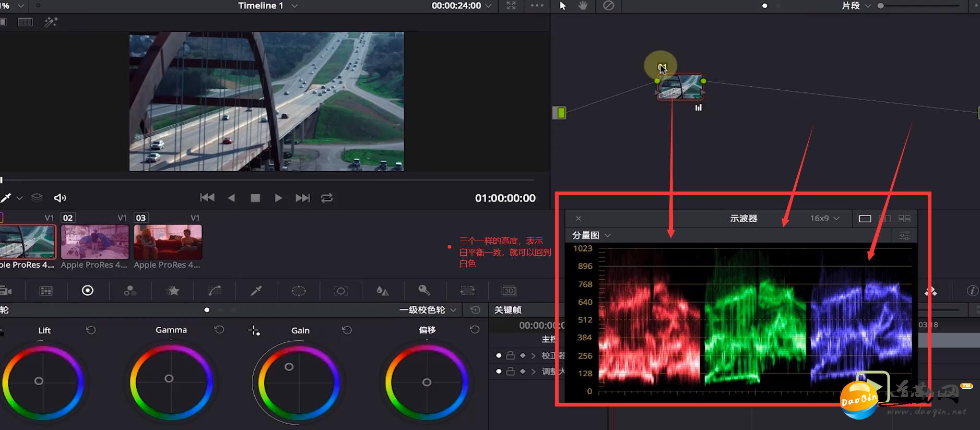
Task: Click the Lift wheel center point
Action: coord(39,381)
